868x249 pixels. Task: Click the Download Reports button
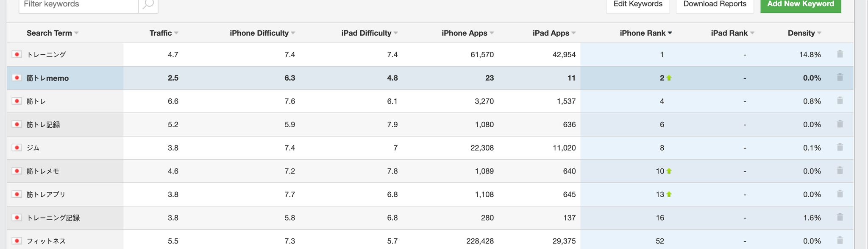(715, 5)
